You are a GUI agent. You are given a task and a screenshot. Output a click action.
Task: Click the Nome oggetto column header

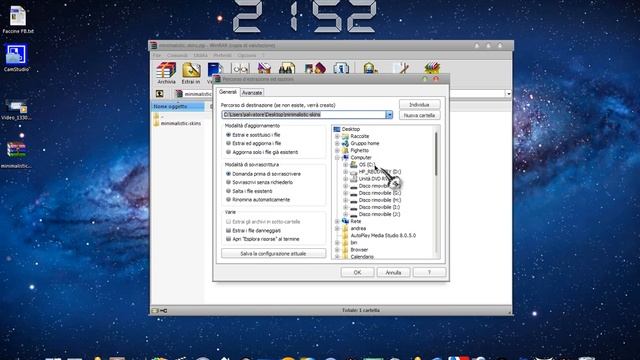178,107
